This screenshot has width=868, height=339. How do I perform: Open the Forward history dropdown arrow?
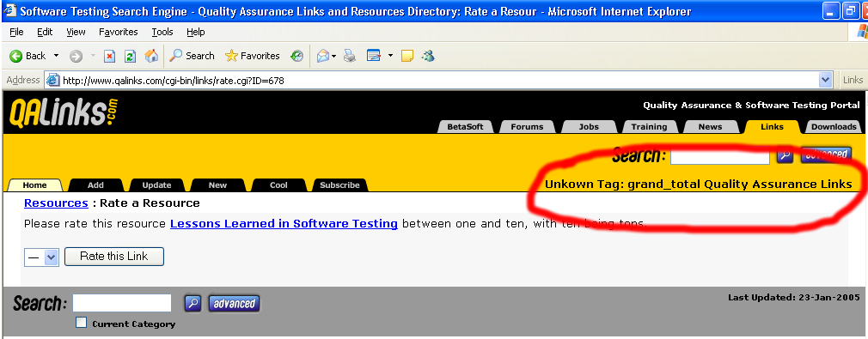tap(93, 56)
